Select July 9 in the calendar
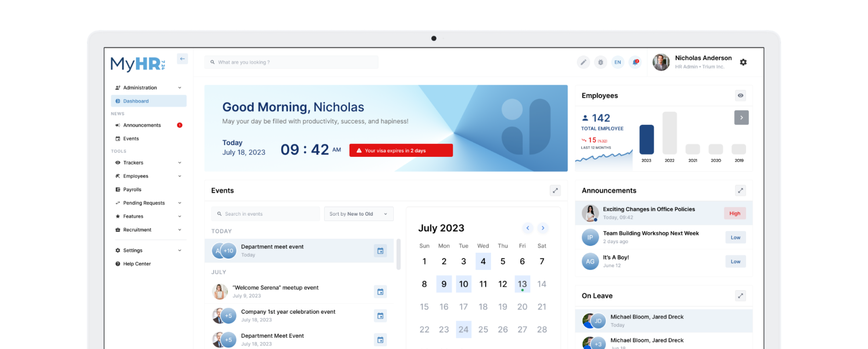Screen dimensions: 868x349 (x=444, y=284)
